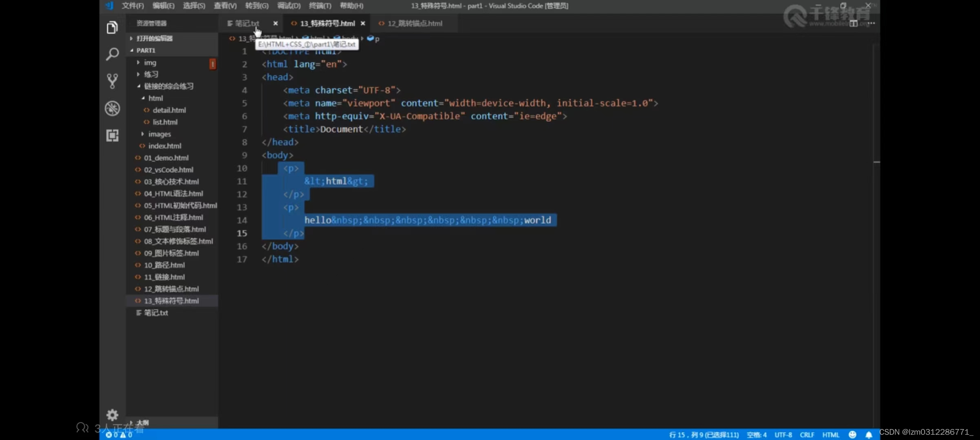Expand the img folder
Image resolution: width=980 pixels, height=440 pixels.
tap(172, 62)
